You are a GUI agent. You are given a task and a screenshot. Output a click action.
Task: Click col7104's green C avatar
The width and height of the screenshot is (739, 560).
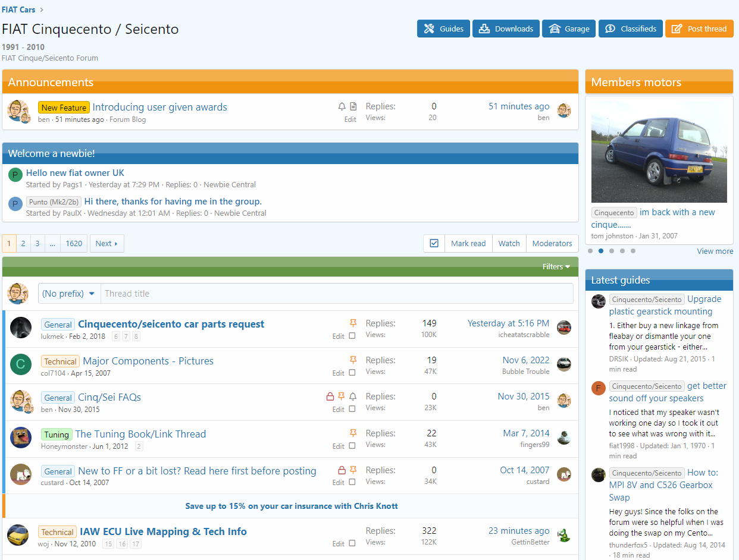(21, 365)
